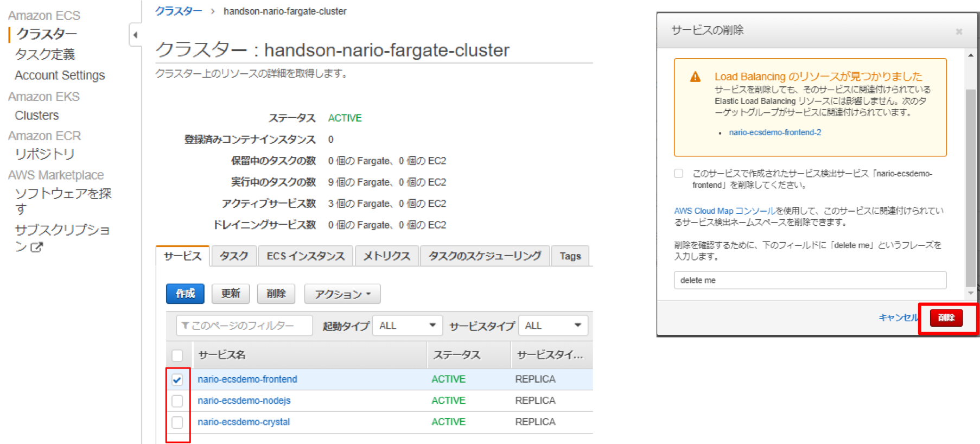The image size is (980, 444).
Task: Open the nario-ecsdemo-frontend service link
Action: point(247,379)
